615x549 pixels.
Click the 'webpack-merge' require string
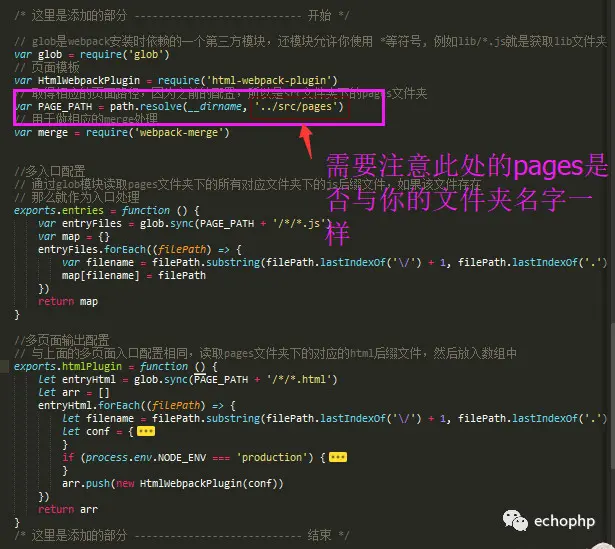click(178, 133)
